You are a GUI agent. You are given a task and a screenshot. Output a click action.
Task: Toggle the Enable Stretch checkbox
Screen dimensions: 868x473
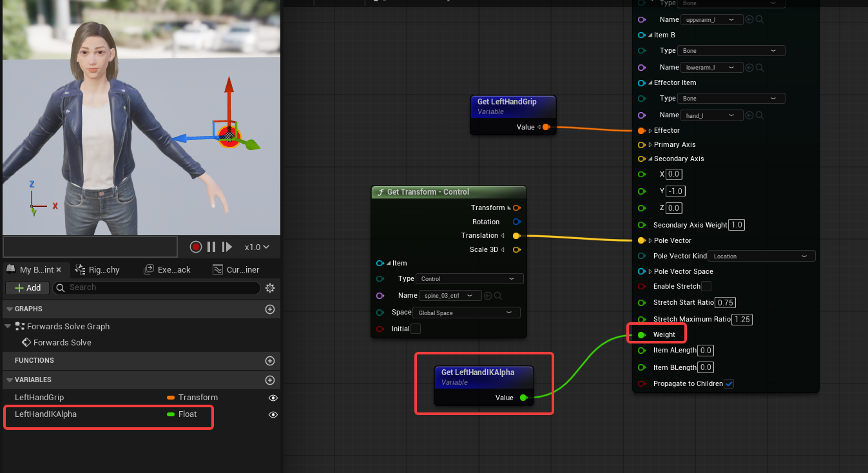pos(706,286)
